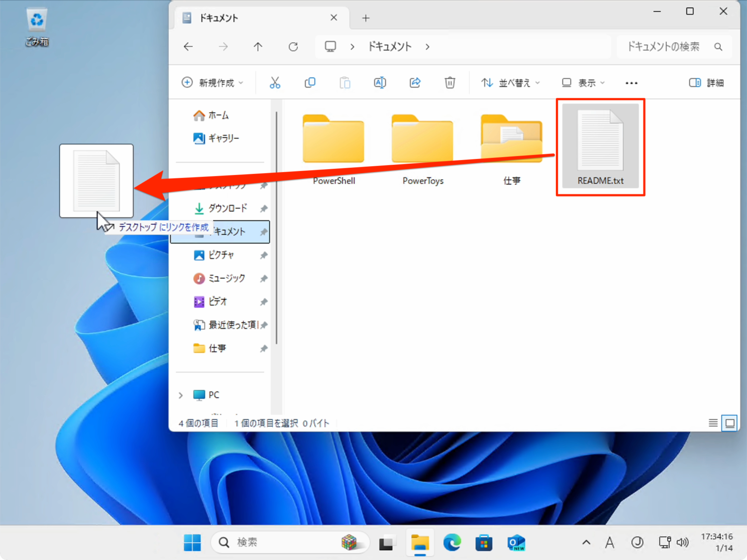The height and width of the screenshot is (560, 747).
Task: Switch to details list view at bottom right
Action: pyautogui.click(x=713, y=423)
